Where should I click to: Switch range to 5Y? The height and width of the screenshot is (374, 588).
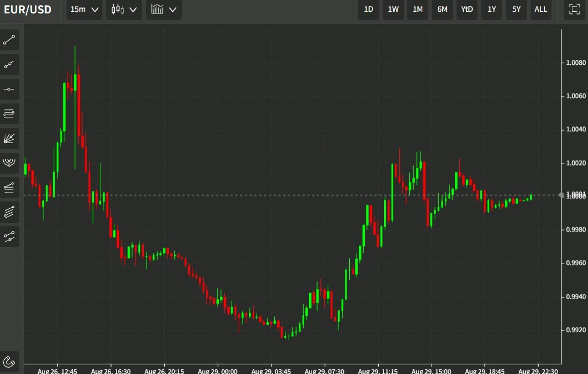point(516,9)
